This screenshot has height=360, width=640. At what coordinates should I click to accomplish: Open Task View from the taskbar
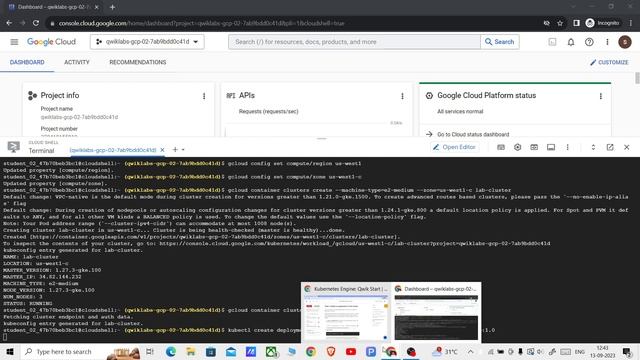[x=150, y=351]
